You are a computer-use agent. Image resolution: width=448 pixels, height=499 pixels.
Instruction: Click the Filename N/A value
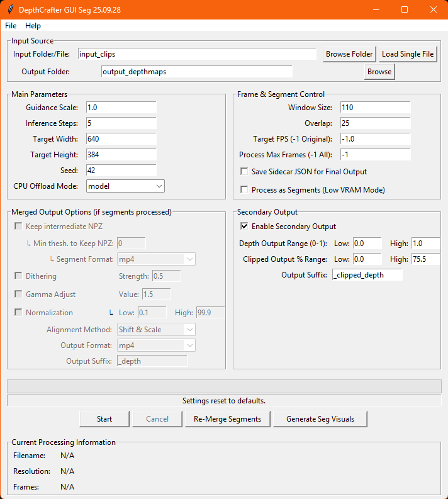coord(67,456)
